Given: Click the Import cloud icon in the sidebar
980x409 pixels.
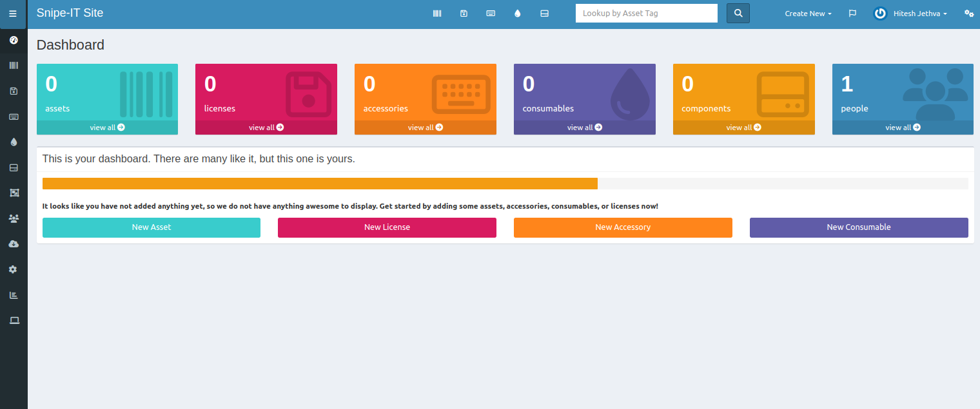Looking at the screenshot, I should pos(14,244).
